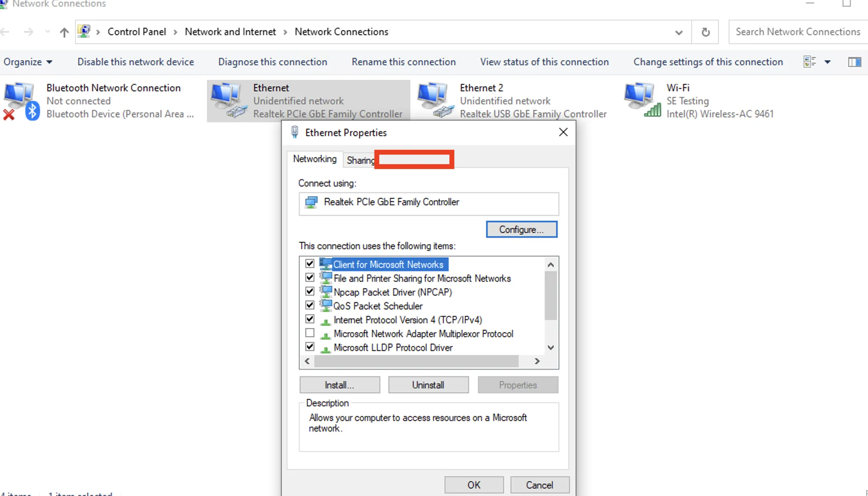This screenshot has width=868, height=496.
Task: Select the Networking tab
Action: coord(315,159)
